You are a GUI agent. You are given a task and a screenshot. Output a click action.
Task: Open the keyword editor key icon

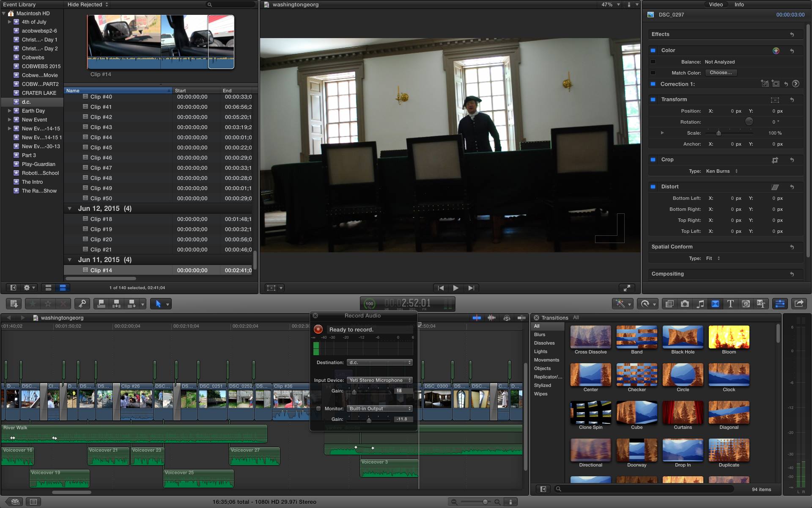(x=82, y=304)
